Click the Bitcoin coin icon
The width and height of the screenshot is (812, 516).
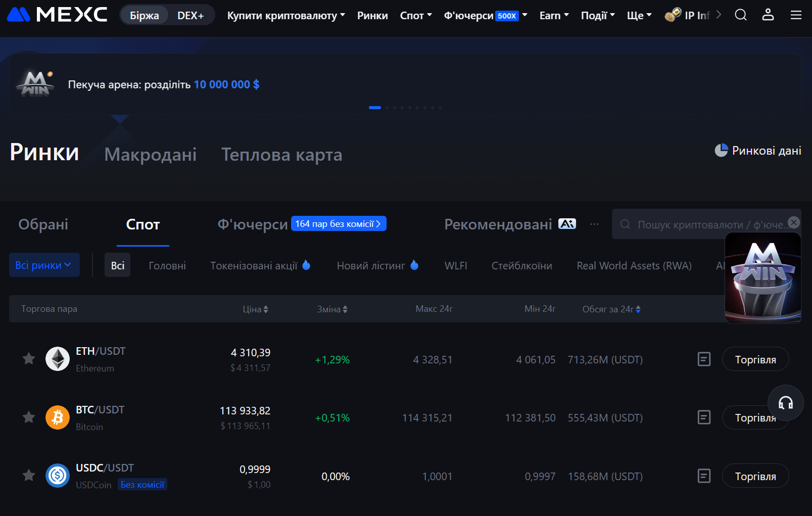point(58,417)
